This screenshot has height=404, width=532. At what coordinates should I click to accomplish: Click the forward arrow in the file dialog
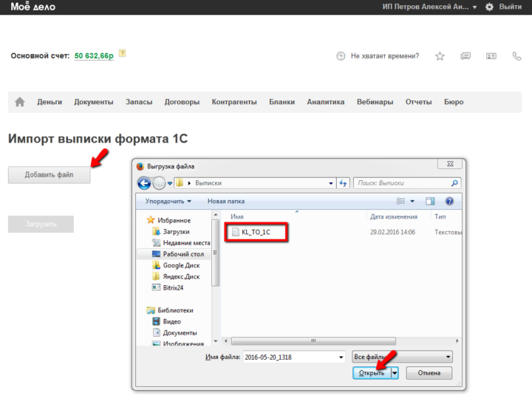coord(159,183)
